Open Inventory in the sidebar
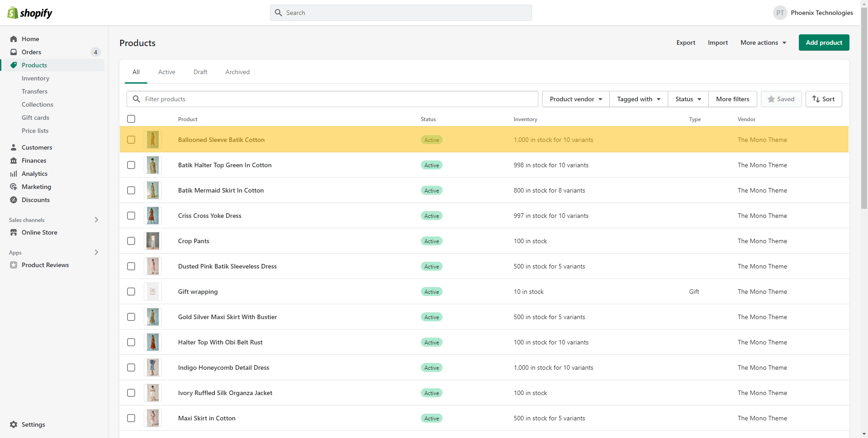This screenshot has height=438, width=868. click(35, 78)
